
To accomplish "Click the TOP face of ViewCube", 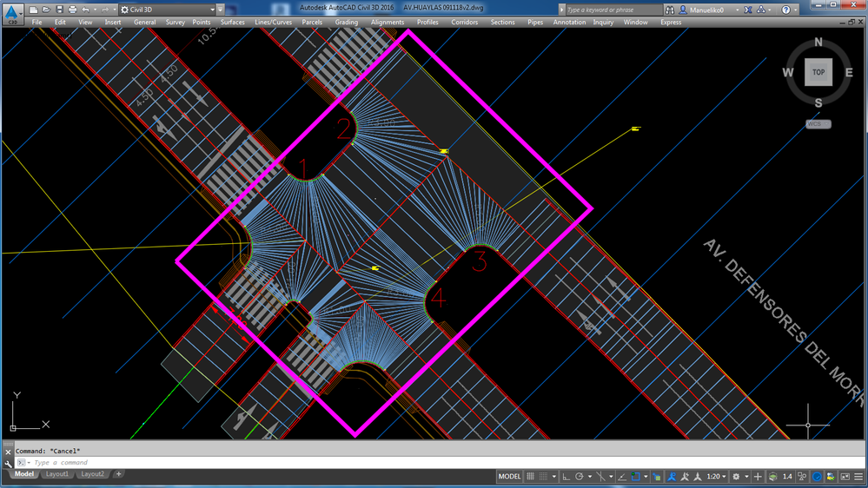I will point(818,72).
